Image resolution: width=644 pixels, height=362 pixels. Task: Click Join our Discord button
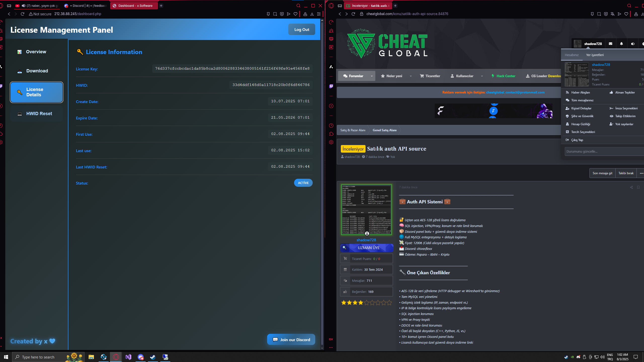point(291,340)
